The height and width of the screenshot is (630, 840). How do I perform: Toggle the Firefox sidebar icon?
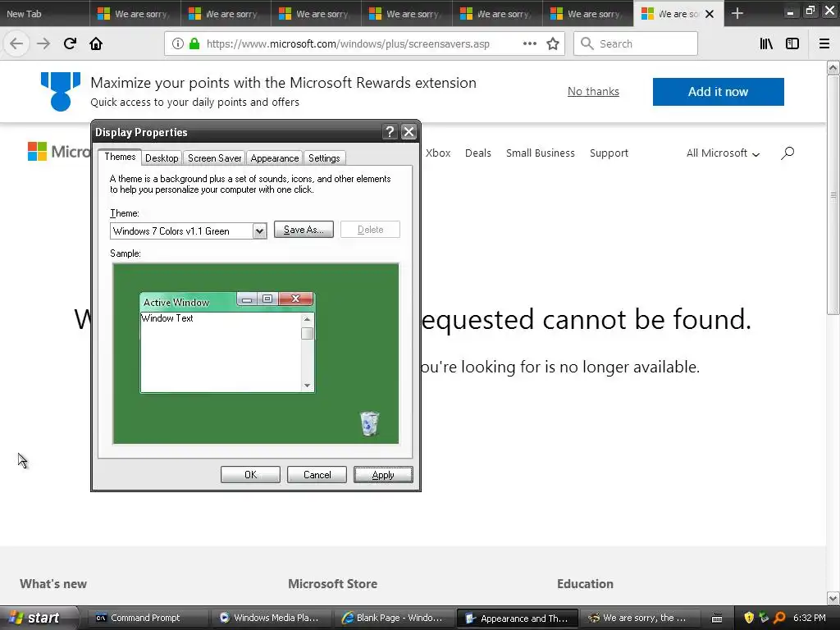pyautogui.click(x=792, y=44)
